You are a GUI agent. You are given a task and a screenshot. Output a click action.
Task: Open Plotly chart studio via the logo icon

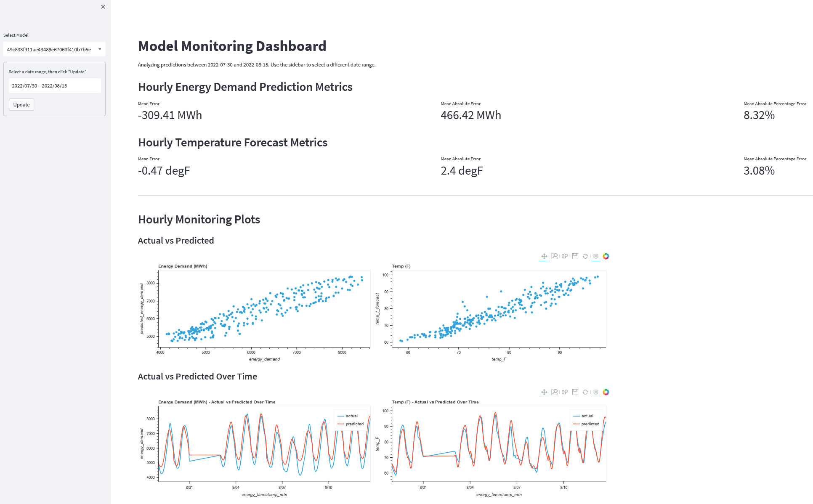[606, 256]
